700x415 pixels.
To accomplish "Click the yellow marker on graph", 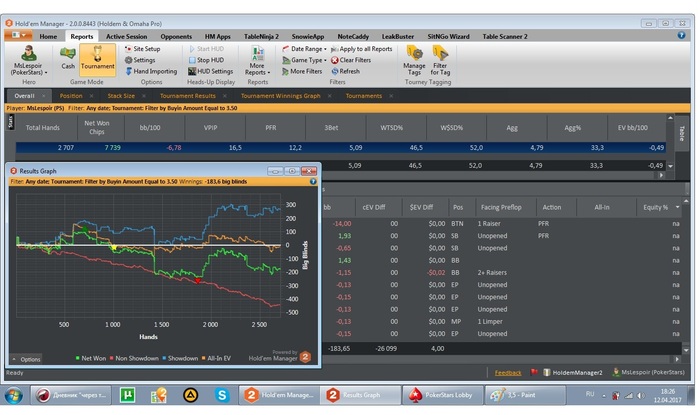I will coord(114,248).
